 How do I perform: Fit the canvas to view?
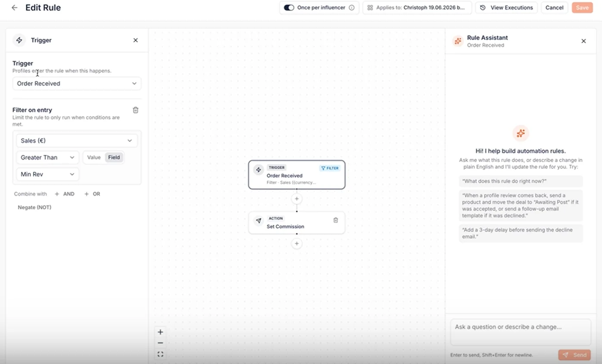tap(160, 354)
